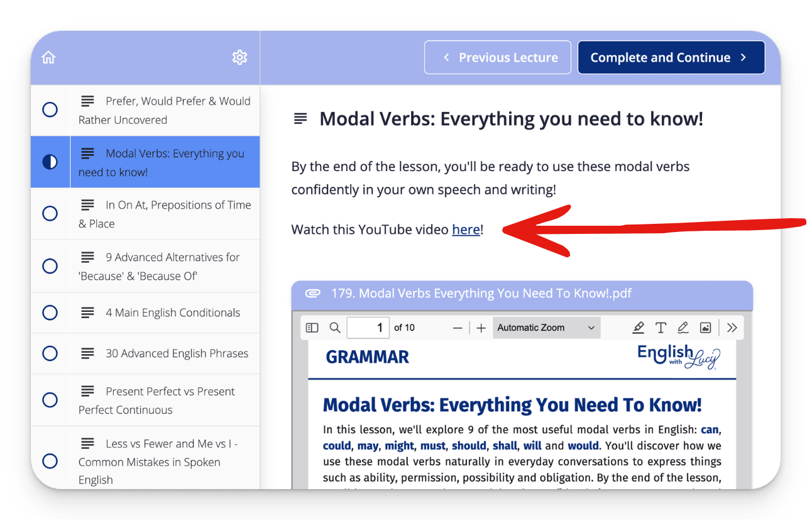Viewport: 812px width, 520px height.
Task: Click the home icon in sidebar header
Action: 48,58
